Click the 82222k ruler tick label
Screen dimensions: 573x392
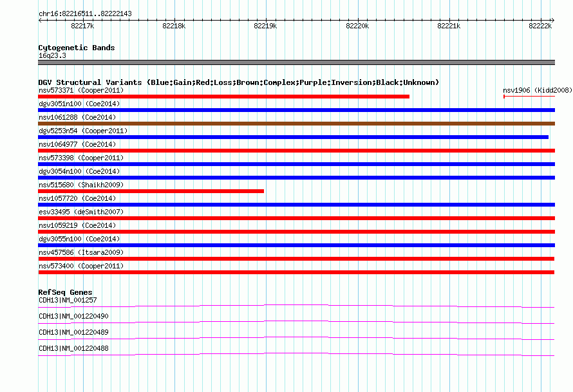coord(540,26)
